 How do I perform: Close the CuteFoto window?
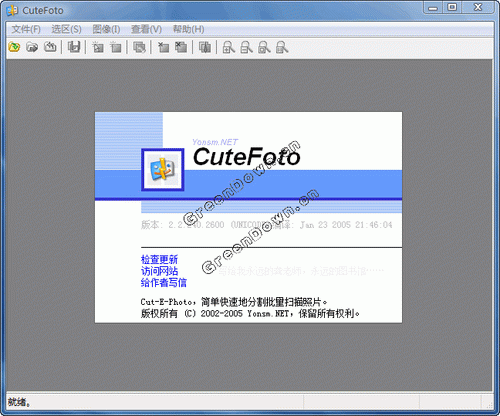[x=478, y=7]
